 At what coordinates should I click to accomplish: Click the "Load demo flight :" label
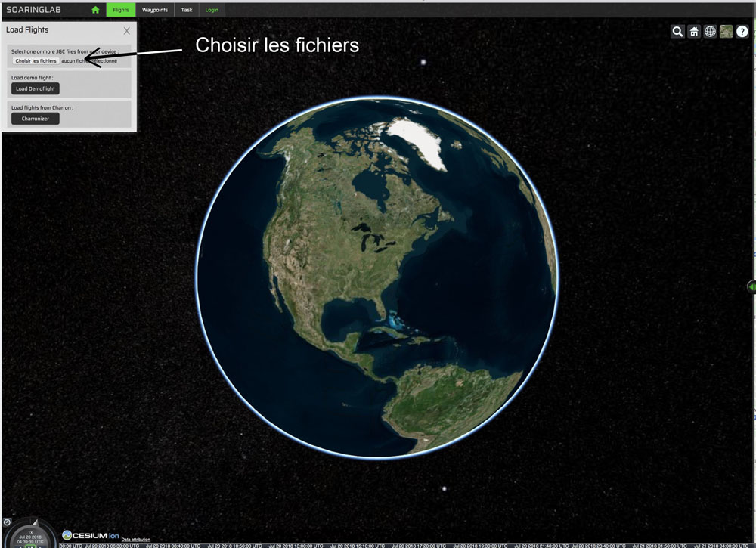point(33,78)
